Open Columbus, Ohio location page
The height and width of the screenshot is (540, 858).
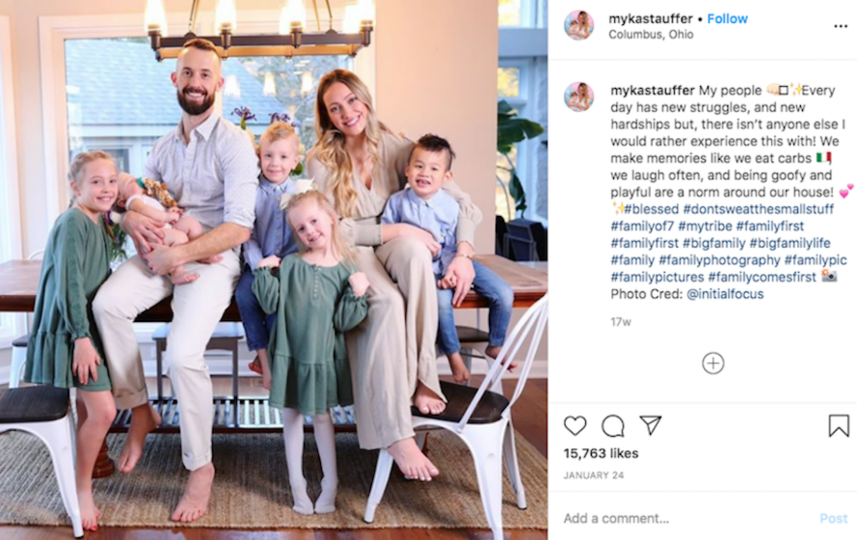[651, 34]
